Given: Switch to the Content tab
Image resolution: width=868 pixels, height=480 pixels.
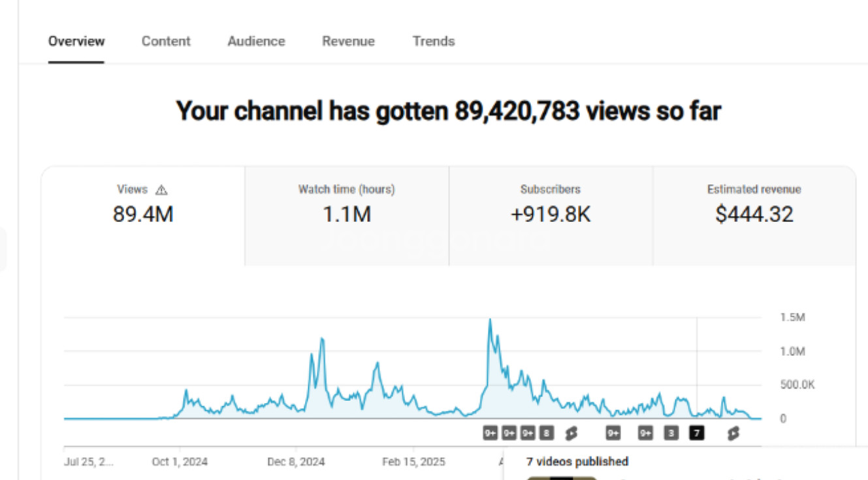Looking at the screenshot, I should tap(166, 41).
